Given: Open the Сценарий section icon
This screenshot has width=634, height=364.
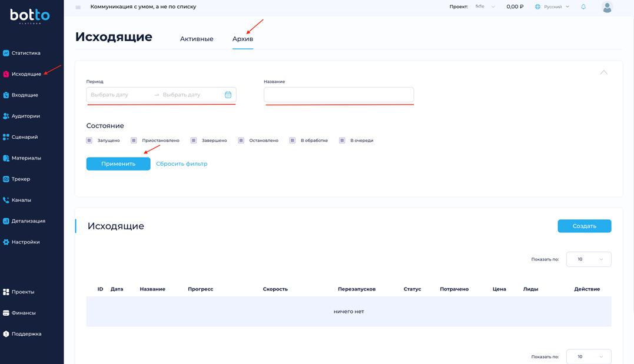Looking at the screenshot, I should 6,137.
